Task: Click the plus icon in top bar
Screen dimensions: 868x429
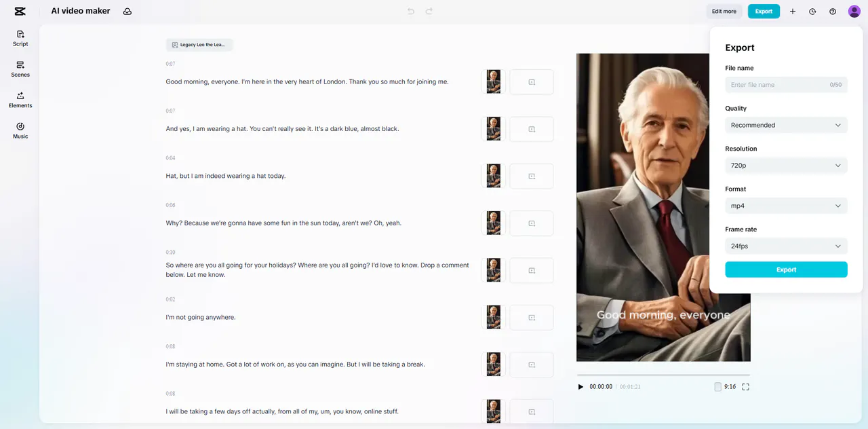Action: [x=793, y=12]
